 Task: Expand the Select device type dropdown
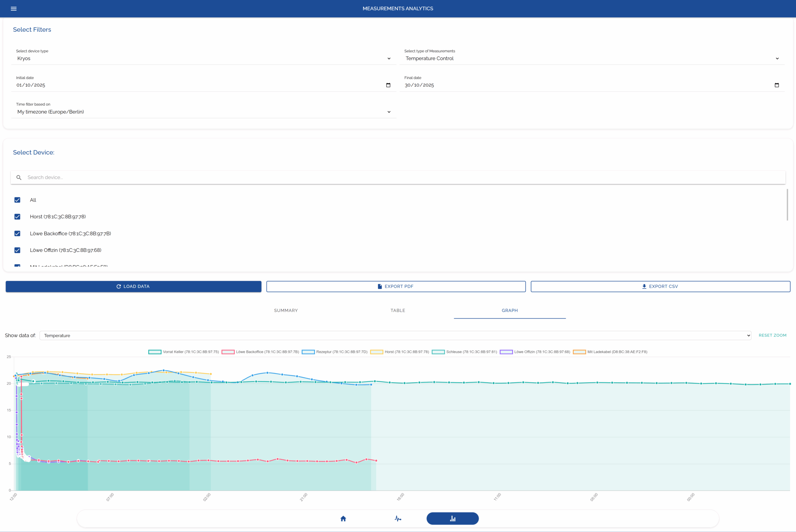tap(203, 58)
